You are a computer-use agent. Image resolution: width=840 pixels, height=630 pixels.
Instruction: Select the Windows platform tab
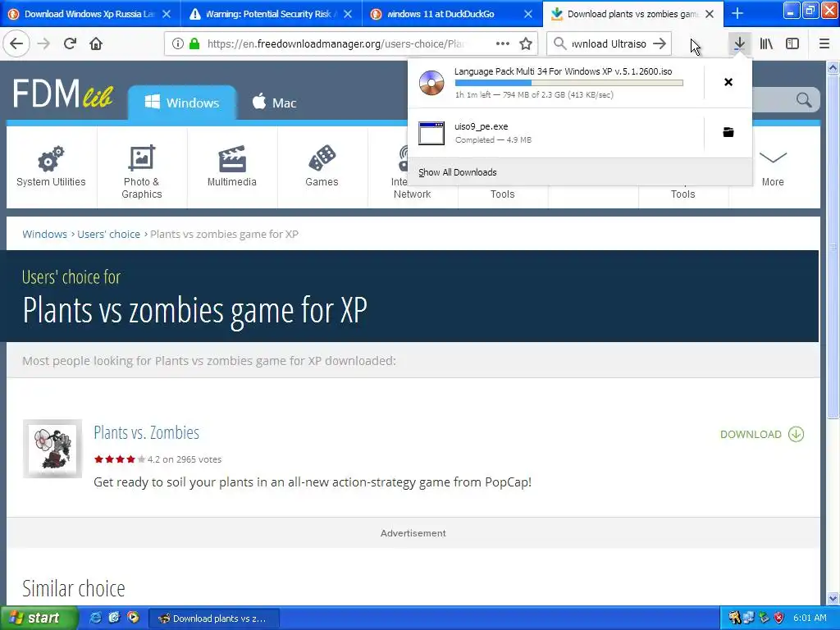[182, 103]
